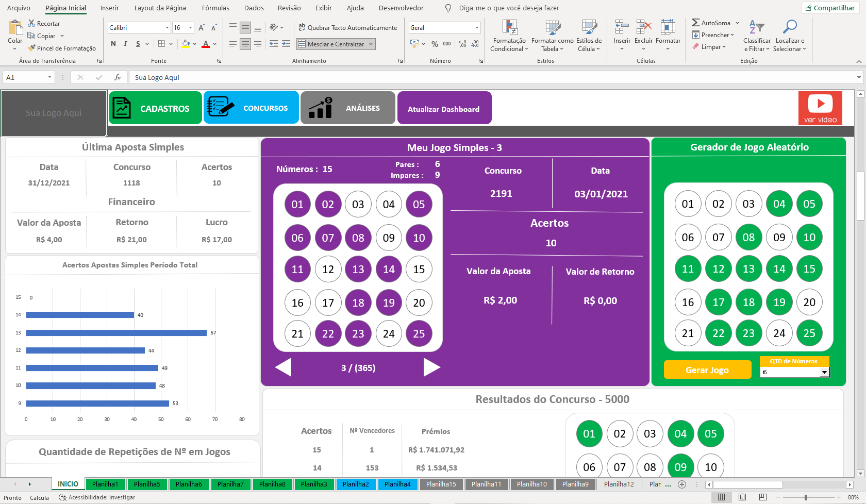
Task: Click the vertical scrollbar thumb
Action: [x=860, y=196]
